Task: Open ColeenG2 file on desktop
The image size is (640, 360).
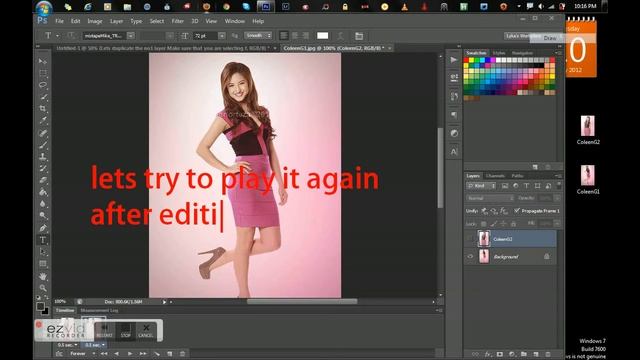Action: [588, 131]
